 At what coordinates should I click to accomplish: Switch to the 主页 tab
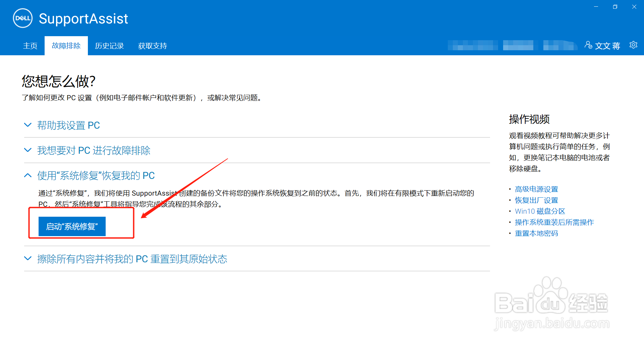[30, 46]
